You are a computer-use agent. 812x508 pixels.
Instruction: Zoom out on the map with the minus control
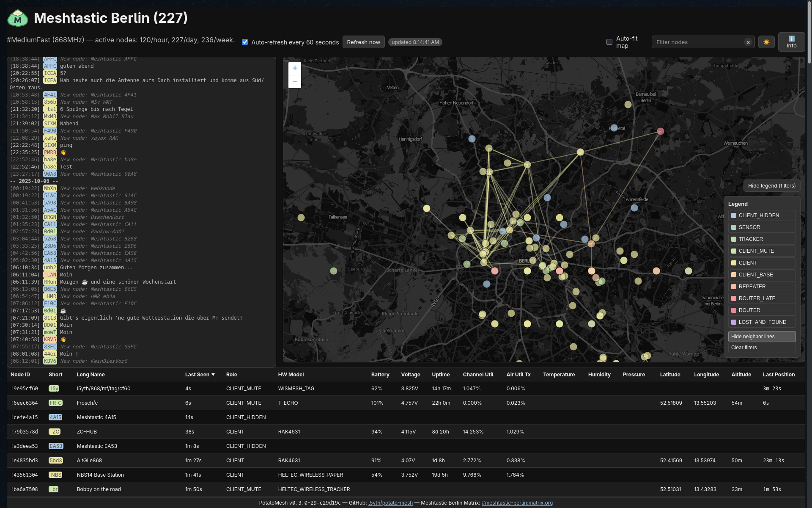tap(295, 81)
